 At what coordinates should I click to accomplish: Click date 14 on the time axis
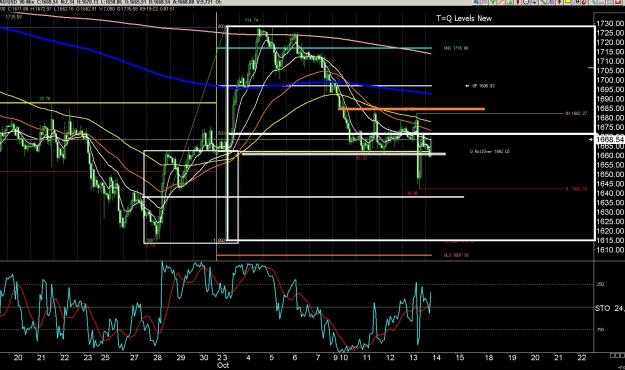pos(436,358)
